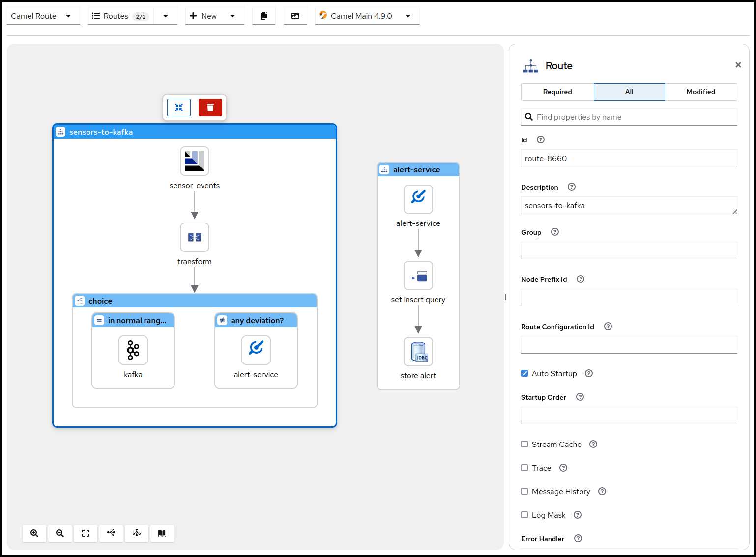This screenshot has height=557, width=756.
Task: Uncheck the Auto Startup checkbox
Action: [x=524, y=373]
